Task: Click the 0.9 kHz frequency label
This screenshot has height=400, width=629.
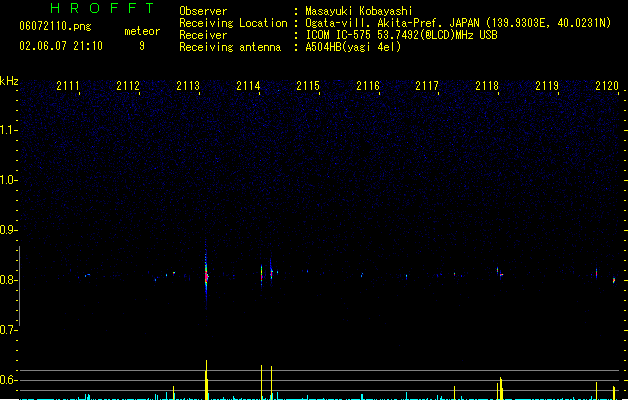Action: [x=8, y=230]
